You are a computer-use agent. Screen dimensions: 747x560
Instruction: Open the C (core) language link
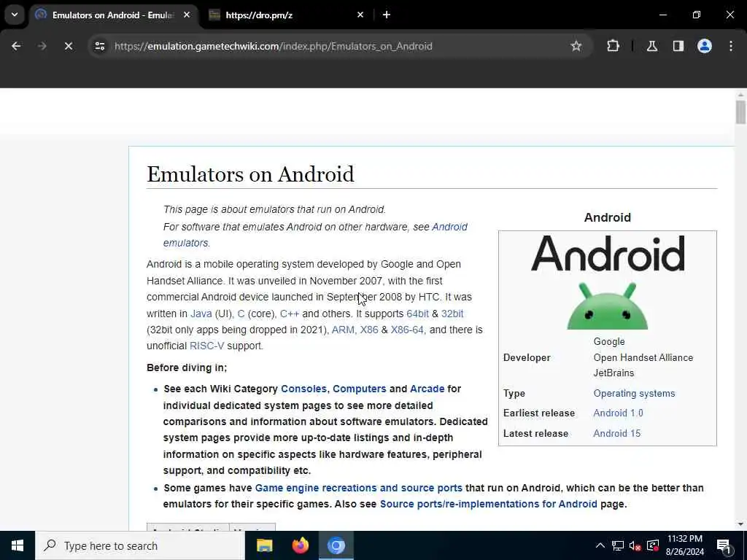coord(241,314)
